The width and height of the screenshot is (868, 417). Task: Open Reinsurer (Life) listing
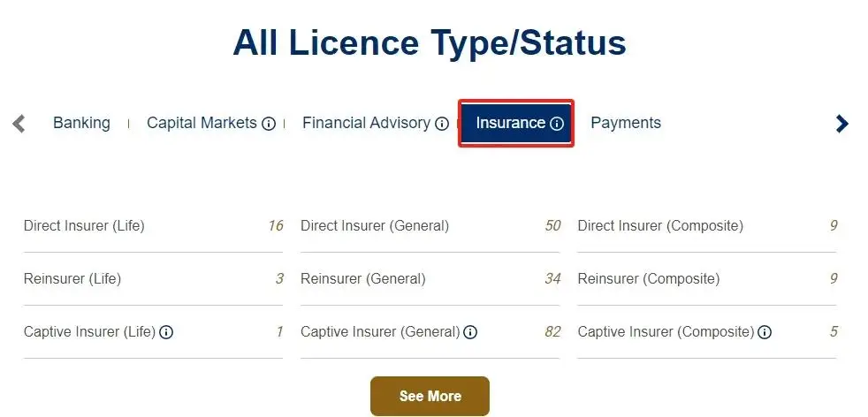[x=72, y=278]
